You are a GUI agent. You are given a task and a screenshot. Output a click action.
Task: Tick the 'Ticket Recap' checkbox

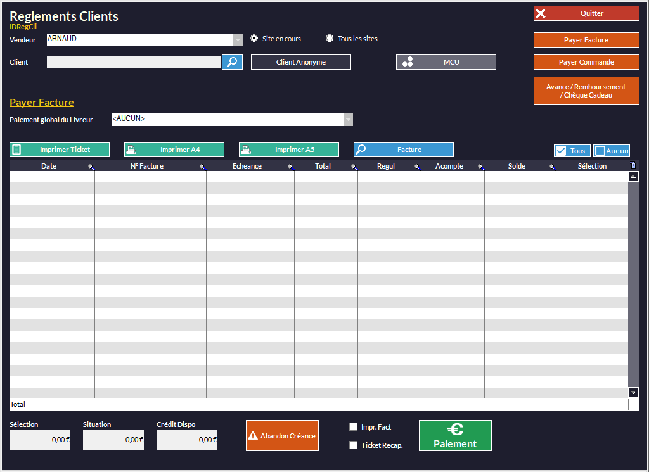tap(353, 445)
